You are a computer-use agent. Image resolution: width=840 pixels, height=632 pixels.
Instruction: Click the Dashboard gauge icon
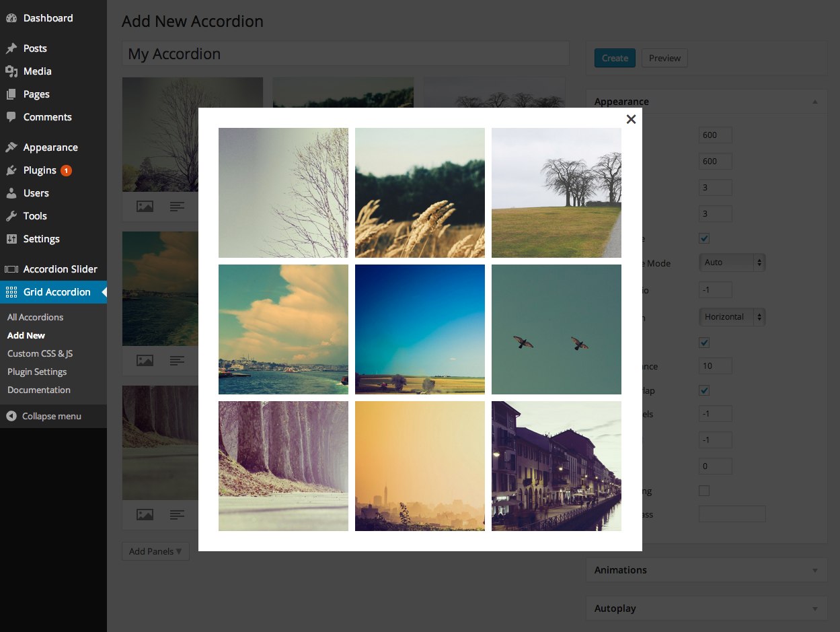point(11,18)
